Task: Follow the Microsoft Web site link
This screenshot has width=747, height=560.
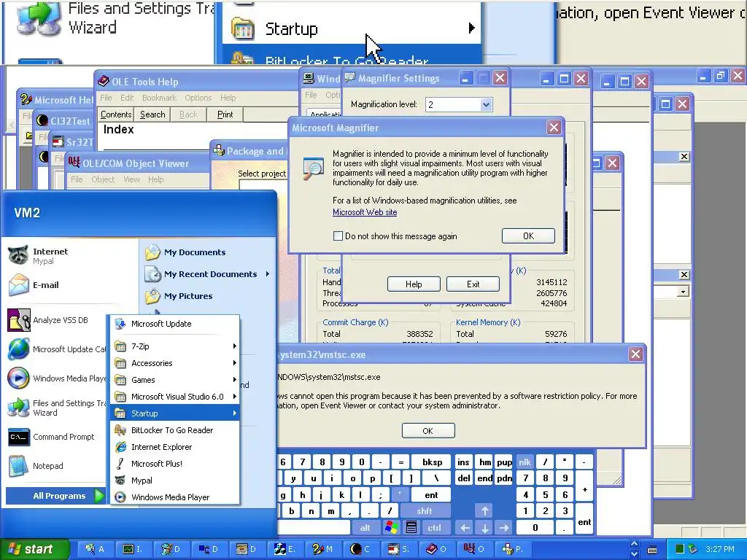Action: pos(365,212)
